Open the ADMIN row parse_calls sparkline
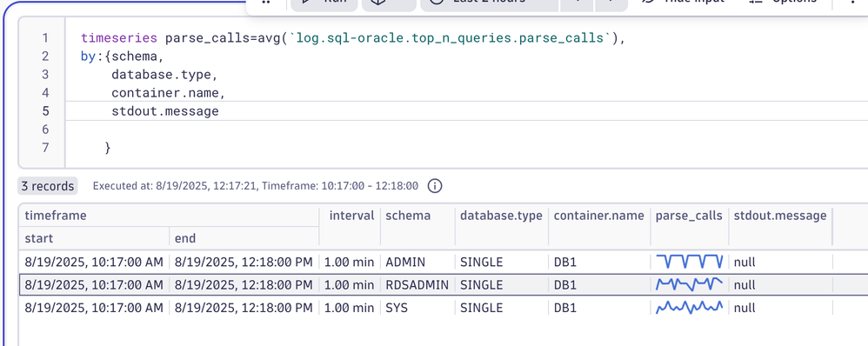 click(689, 261)
